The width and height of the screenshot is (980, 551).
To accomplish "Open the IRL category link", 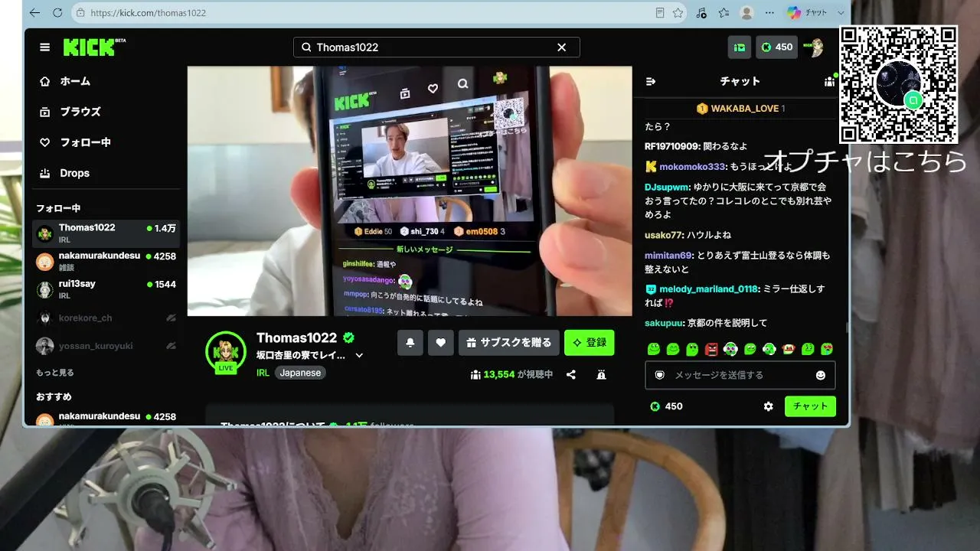I will point(263,373).
